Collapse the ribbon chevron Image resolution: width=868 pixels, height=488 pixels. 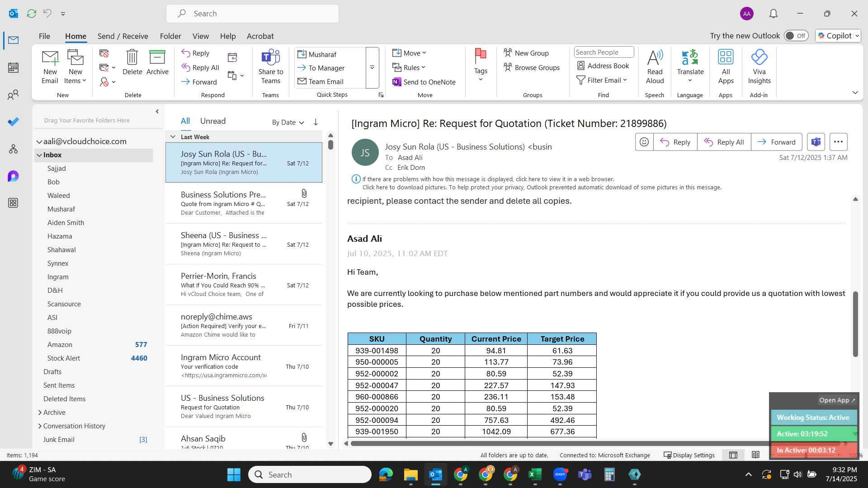pyautogui.click(x=855, y=93)
